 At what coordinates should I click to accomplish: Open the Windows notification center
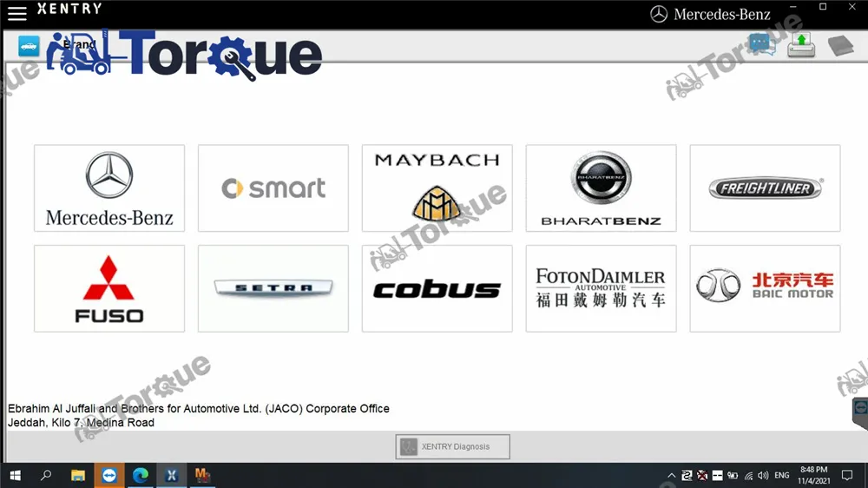[x=847, y=475]
